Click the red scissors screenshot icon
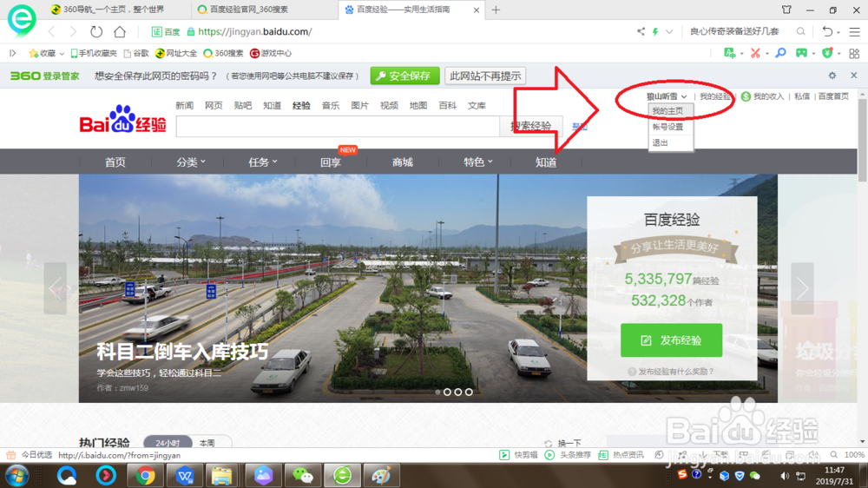868x488 pixels. point(755,53)
